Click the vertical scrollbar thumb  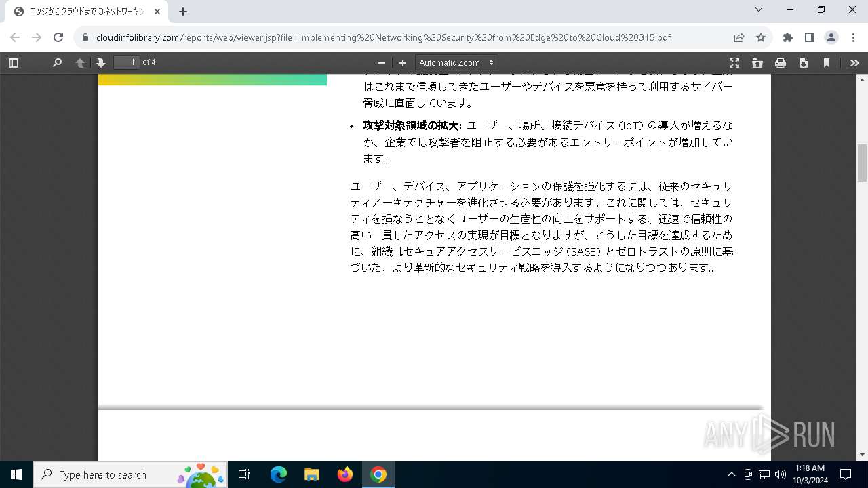pyautogui.click(x=862, y=163)
